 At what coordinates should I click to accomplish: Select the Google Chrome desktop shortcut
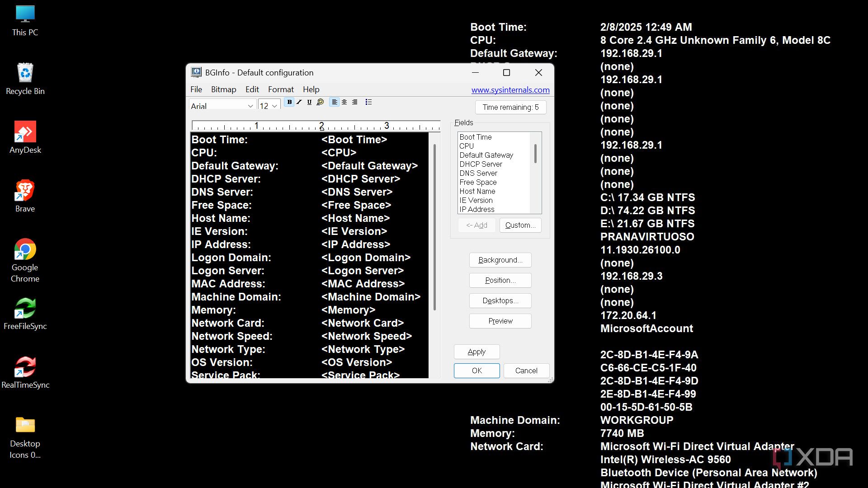tap(25, 261)
